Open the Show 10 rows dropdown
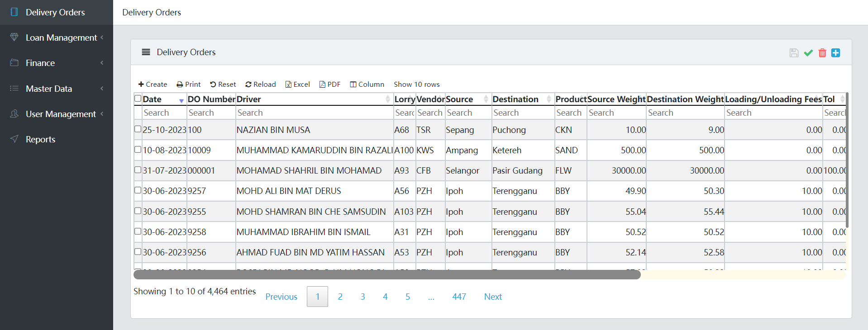 [x=416, y=85]
